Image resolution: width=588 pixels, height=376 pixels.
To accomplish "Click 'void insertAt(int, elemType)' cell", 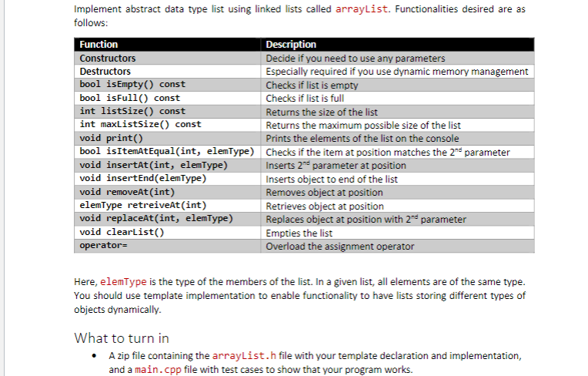I will [x=167, y=165].
